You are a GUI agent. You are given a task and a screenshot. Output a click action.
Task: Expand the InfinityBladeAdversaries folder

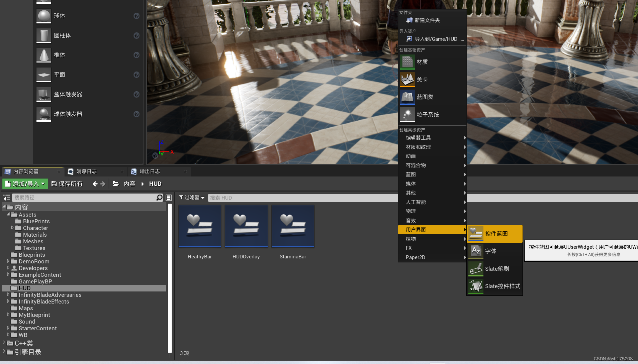[8, 294]
